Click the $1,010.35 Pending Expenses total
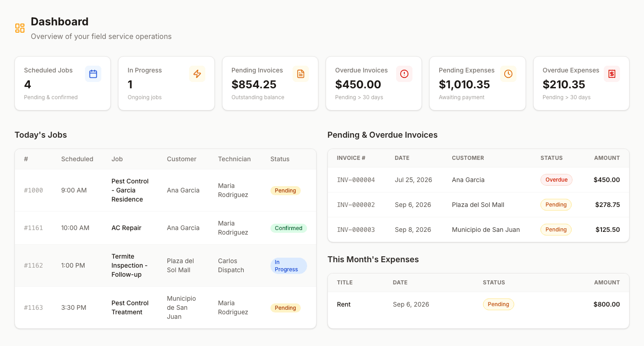Image resolution: width=644 pixels, height=346 pixels. 464,84
